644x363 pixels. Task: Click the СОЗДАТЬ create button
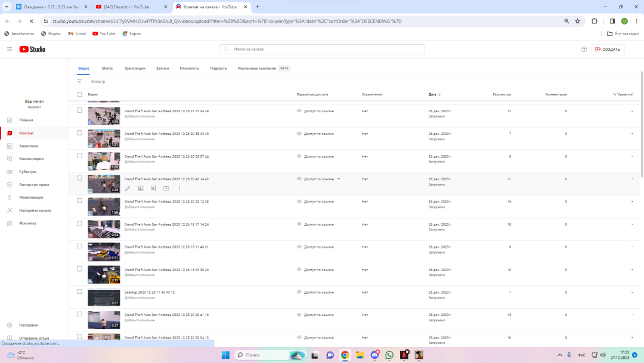coord(608,49)
